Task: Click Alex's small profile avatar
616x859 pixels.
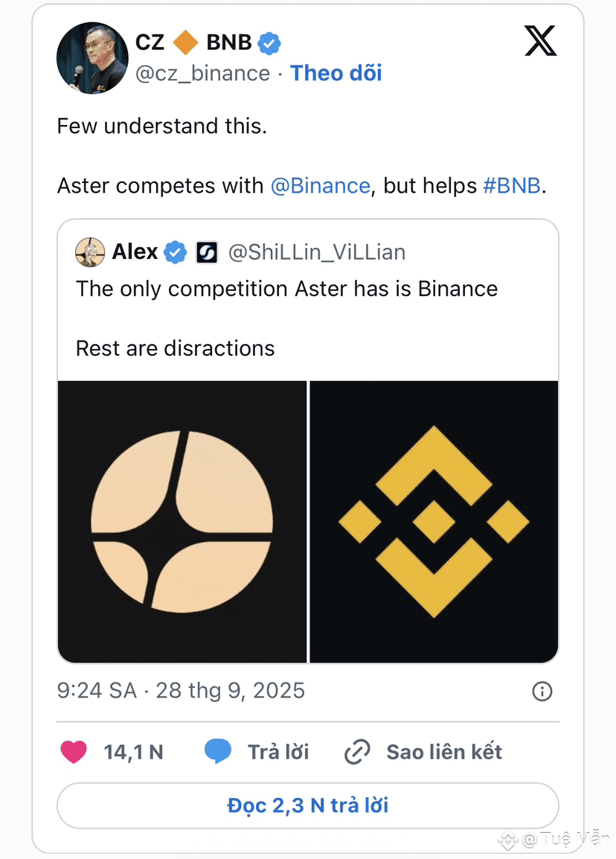Action: 90,253
